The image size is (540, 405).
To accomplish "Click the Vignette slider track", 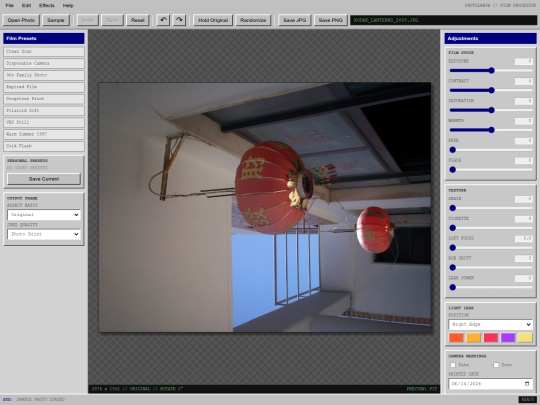I will pos(491,228).
